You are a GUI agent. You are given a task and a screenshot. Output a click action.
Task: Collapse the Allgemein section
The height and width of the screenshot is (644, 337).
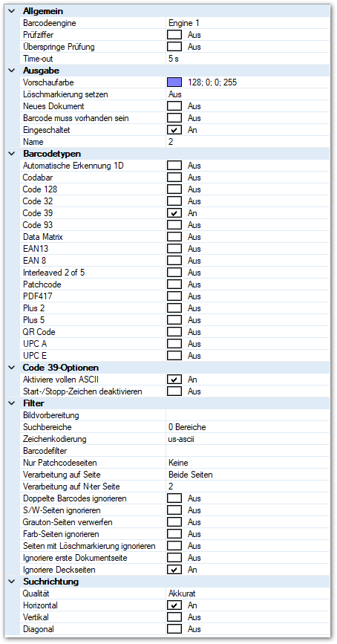click(x=11, y=11)
